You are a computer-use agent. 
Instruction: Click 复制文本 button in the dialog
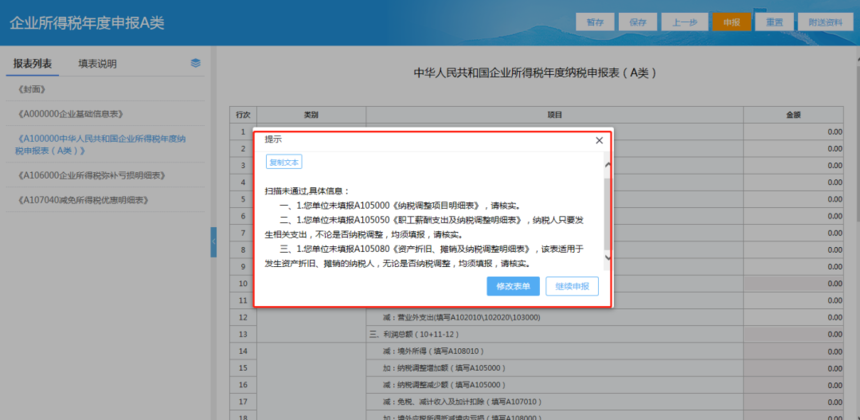(284, 162)
